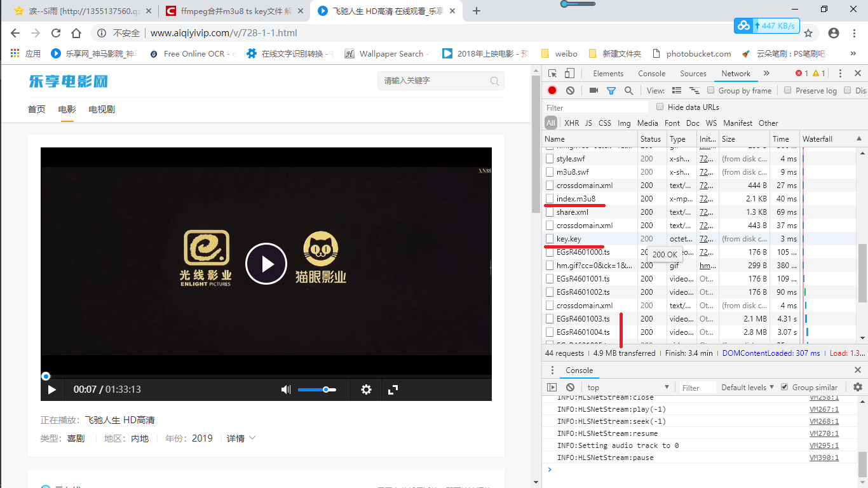Click the DevTools inspect element icon
Image resolution: width=868 pixels, height=488 pixels.
click(x=553, y=74)
